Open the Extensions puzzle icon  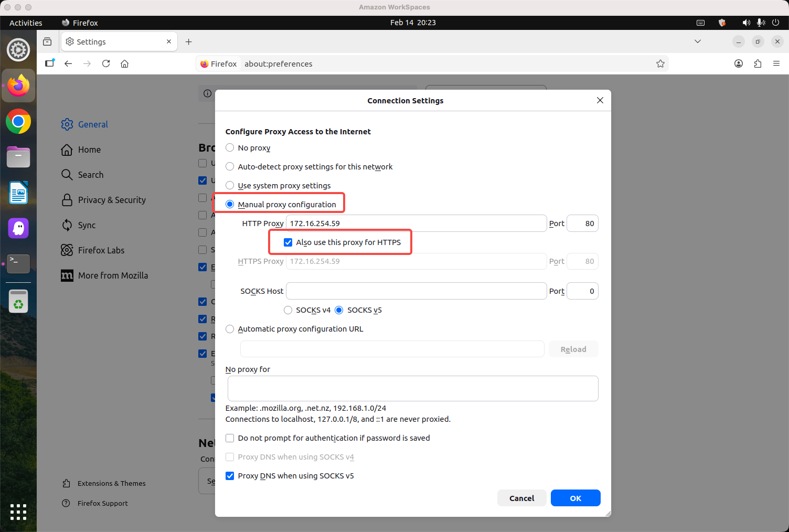click(x=758, y=63)
